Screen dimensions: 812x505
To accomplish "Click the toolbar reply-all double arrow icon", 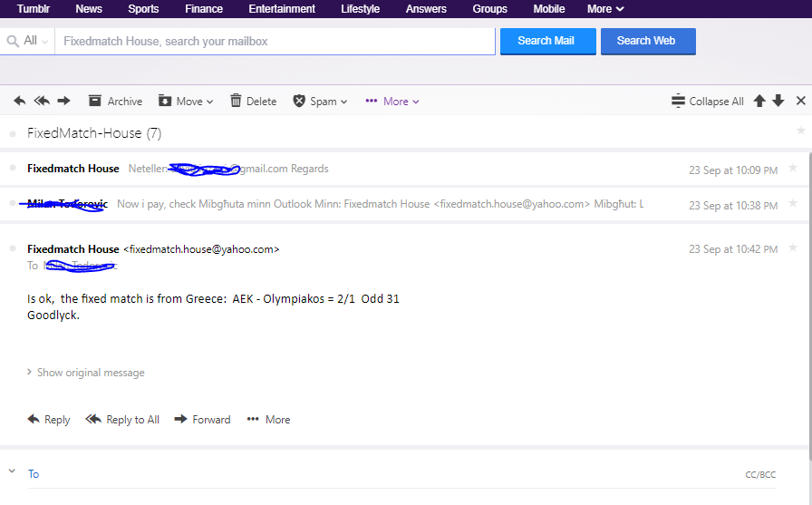I will 42,101.
